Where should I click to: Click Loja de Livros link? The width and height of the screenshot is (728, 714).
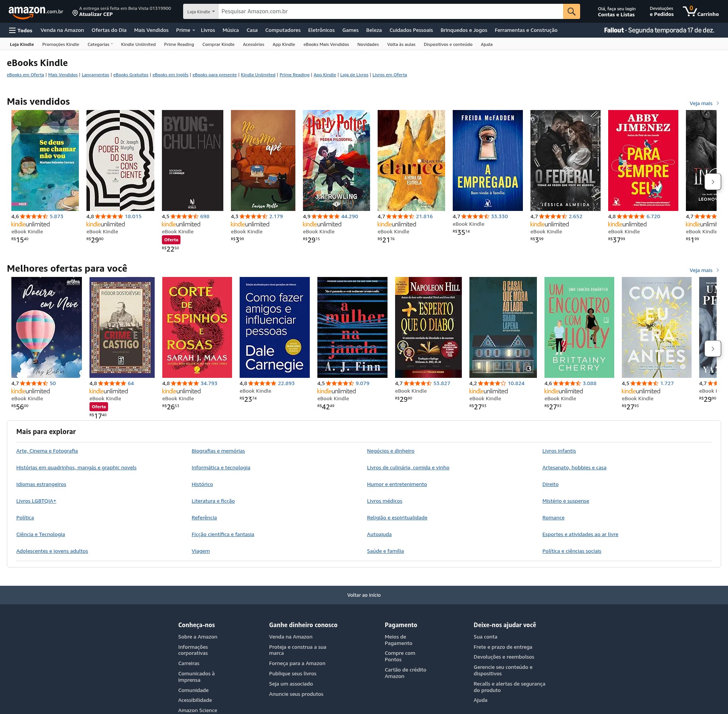pyautogui.click(x=354, y=75)
